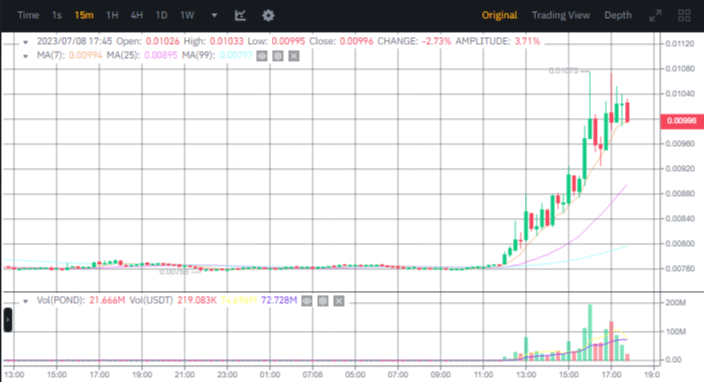
Task: Remove the MA indicator with X
Action: [x=294, y=56]
